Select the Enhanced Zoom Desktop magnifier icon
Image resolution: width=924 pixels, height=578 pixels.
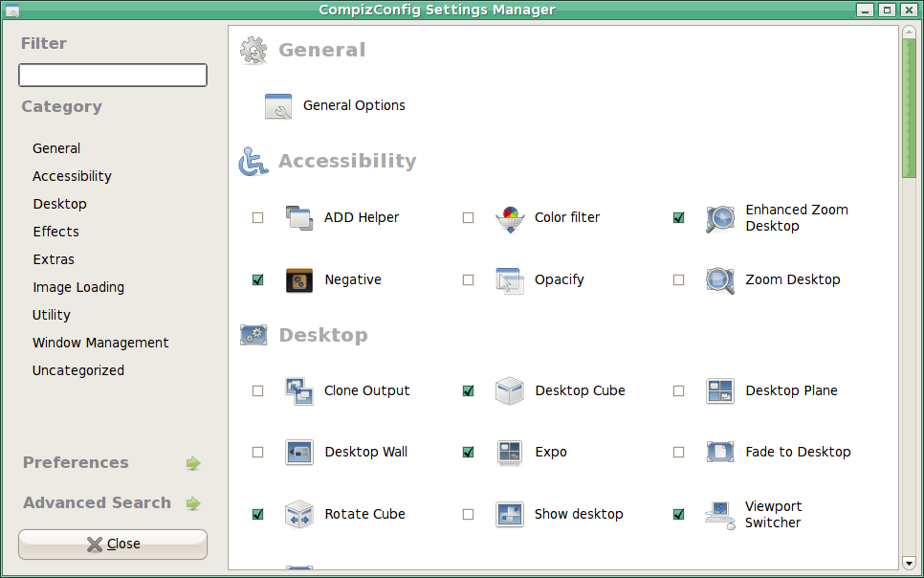[x=720, y=219]
